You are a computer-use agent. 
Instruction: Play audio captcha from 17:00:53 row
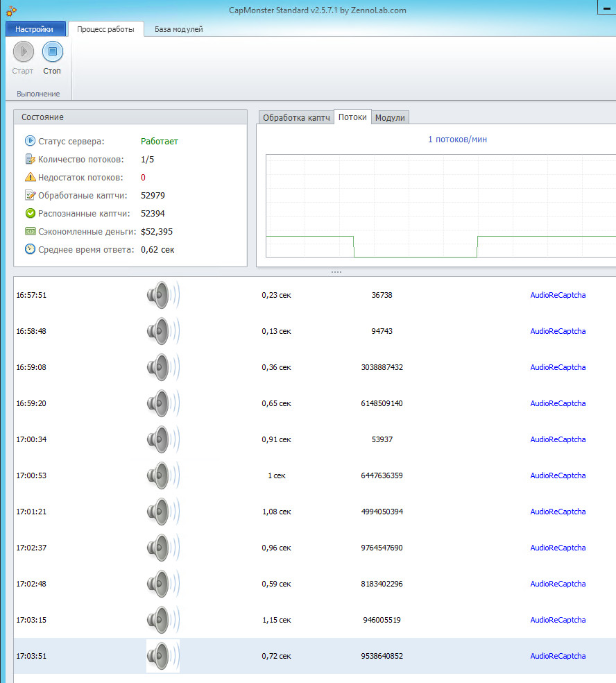coord(163,475)
